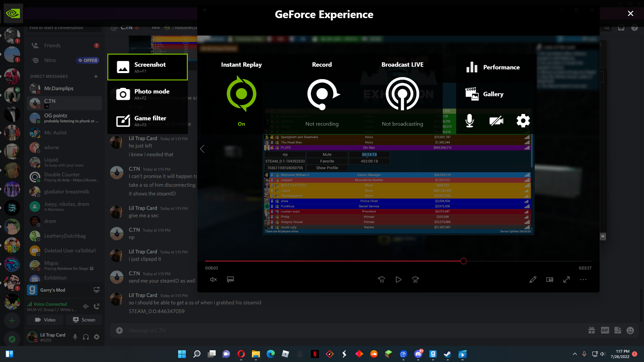Viewport: 644px width, 362px height.
Task: Toggle Instant Replay green icon
Action: click(241, 94)
